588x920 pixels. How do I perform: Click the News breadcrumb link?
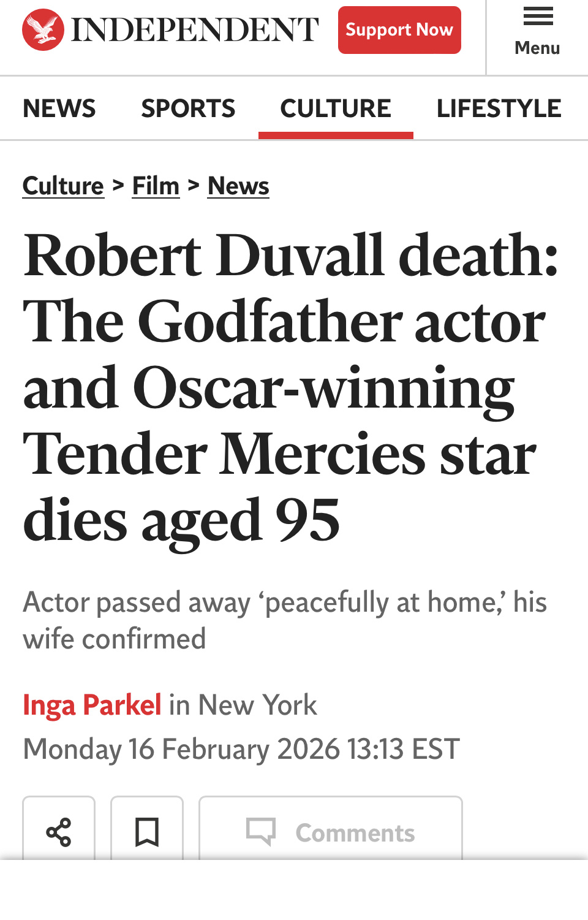coord(238,186)
